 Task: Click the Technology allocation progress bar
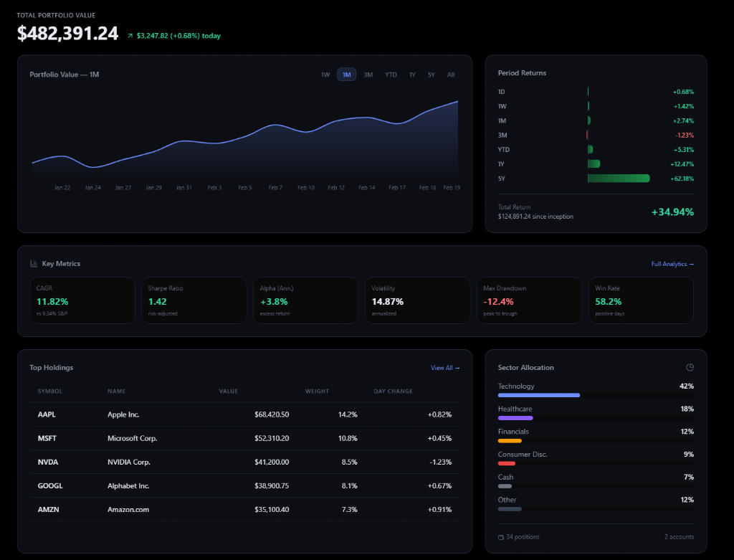pos(538,395)
